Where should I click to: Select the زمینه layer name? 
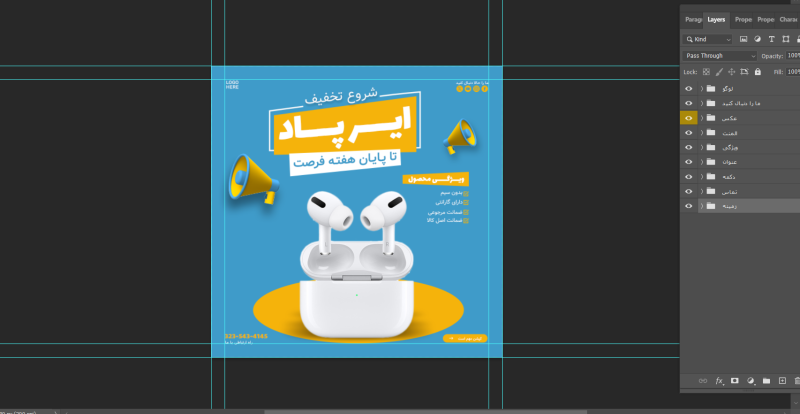click(x=730, y=206)
